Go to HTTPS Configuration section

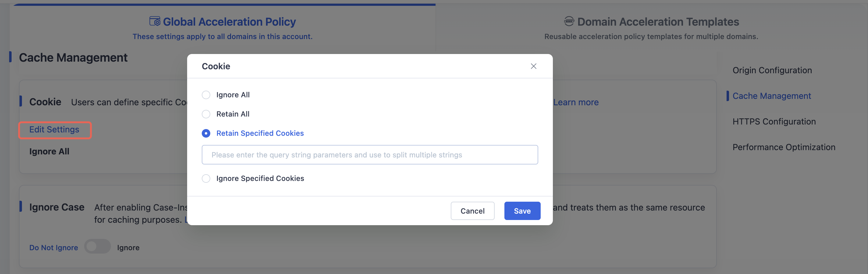[774, 121]
